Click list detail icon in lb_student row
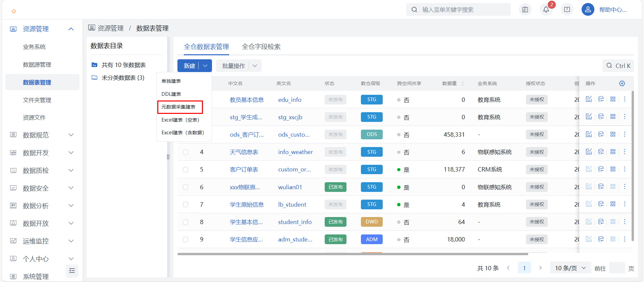The image size is (644, 282). 613,204
